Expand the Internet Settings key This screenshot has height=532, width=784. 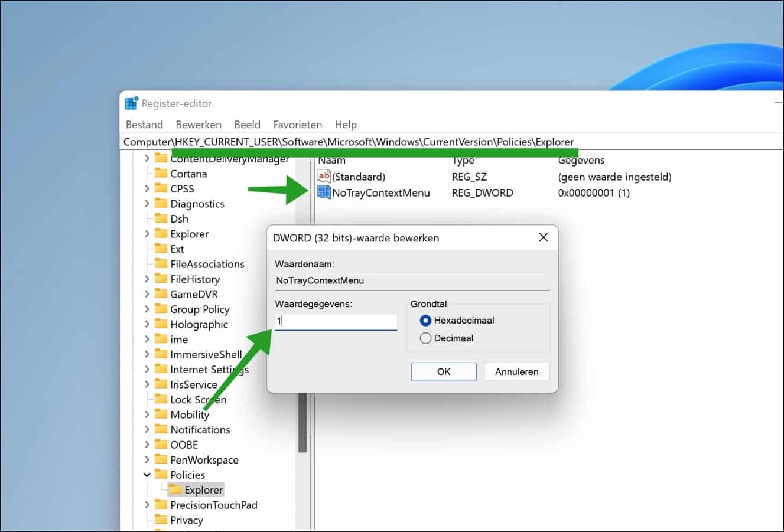[x=147, y=369]
